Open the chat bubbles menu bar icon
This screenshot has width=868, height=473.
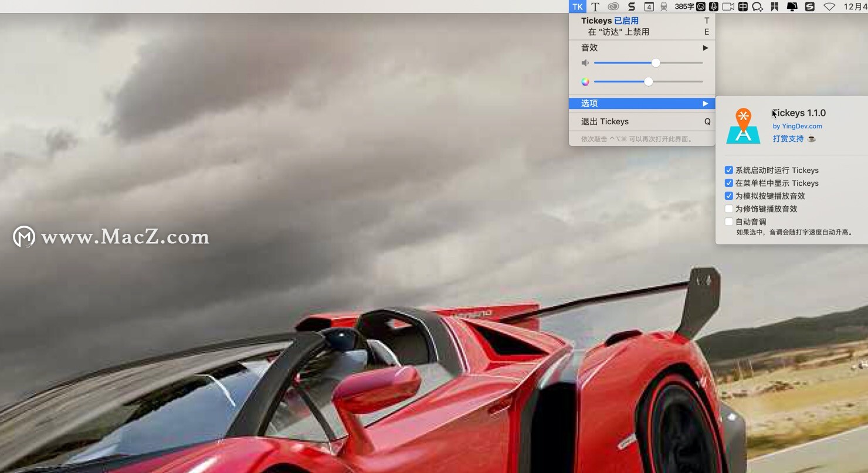(758, 6)
